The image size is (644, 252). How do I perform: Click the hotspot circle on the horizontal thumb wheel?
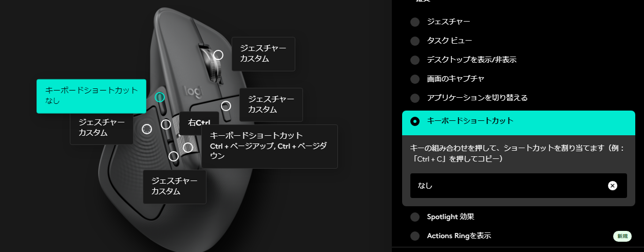(188, 148)
